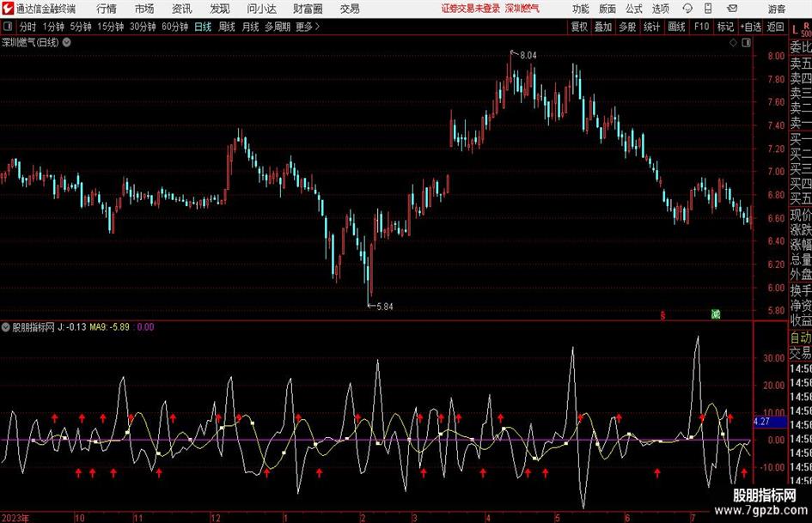
Task: Click the 委比 row in side panel
Action: (800, 47)
